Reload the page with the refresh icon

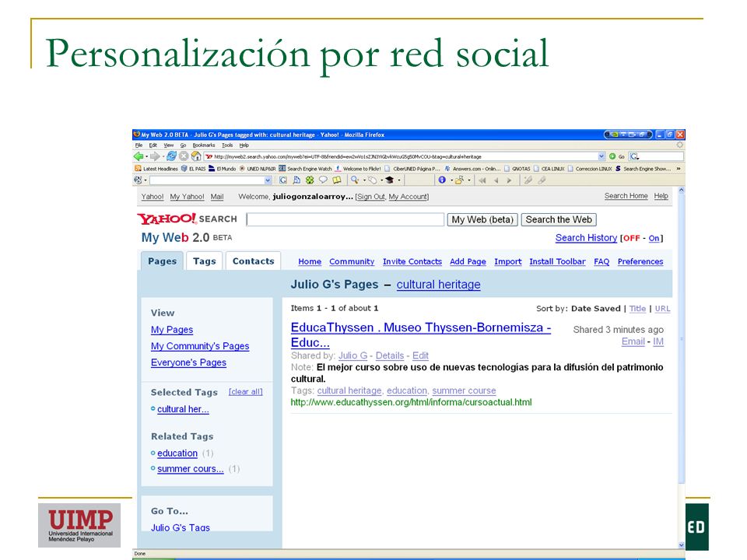[x=171, y=156]
